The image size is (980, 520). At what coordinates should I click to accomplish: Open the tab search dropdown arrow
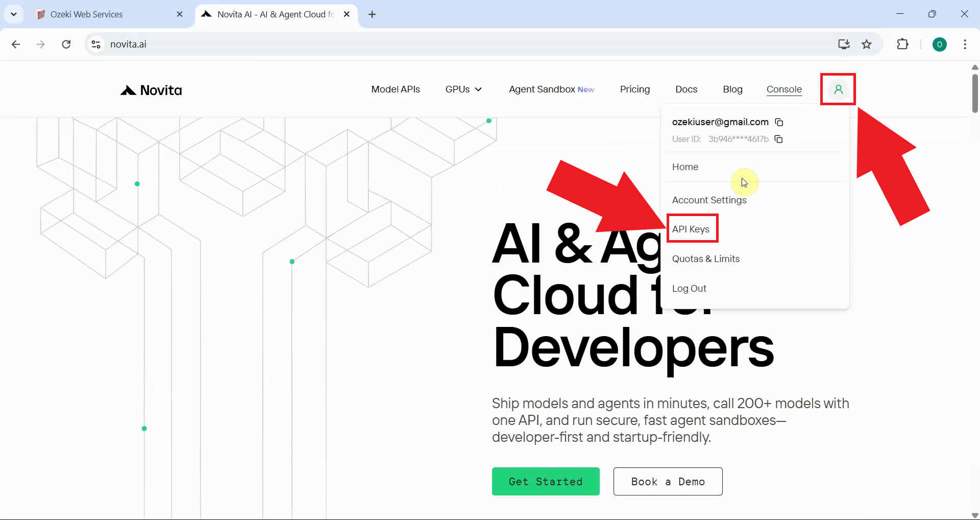click(x=14, y=14)
